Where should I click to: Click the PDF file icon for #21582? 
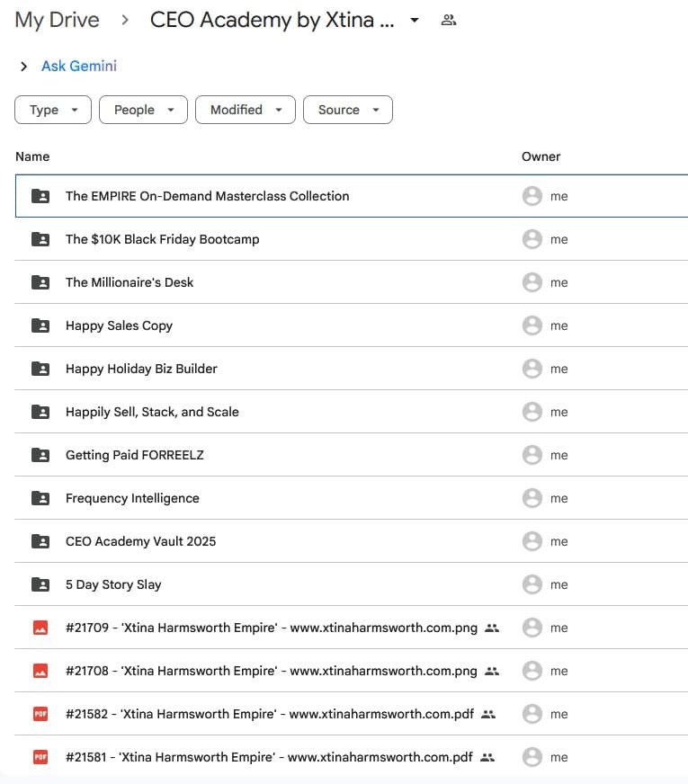[40, 714]
